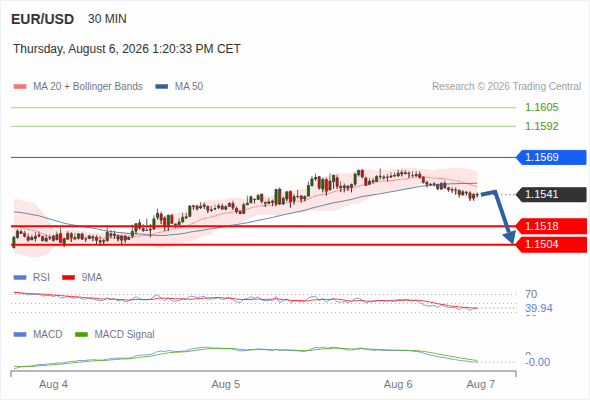
Task: Click the Aug 6 date axis label
Action: tap(398, 384)
